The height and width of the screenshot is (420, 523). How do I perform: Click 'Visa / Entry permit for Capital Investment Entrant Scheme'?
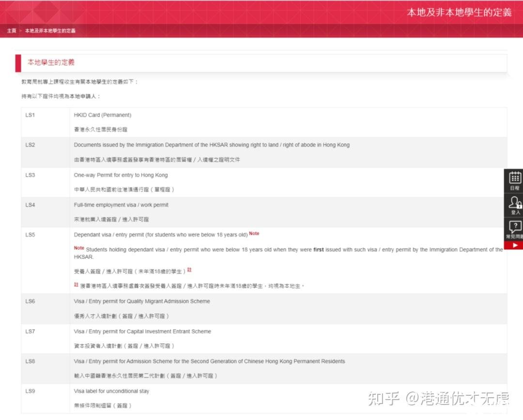point(142,331)
